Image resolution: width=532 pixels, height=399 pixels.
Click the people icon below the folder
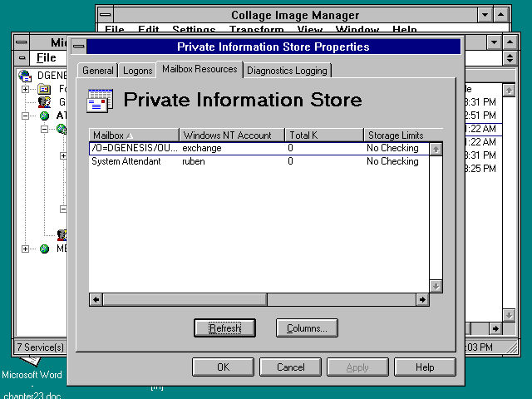44,102
